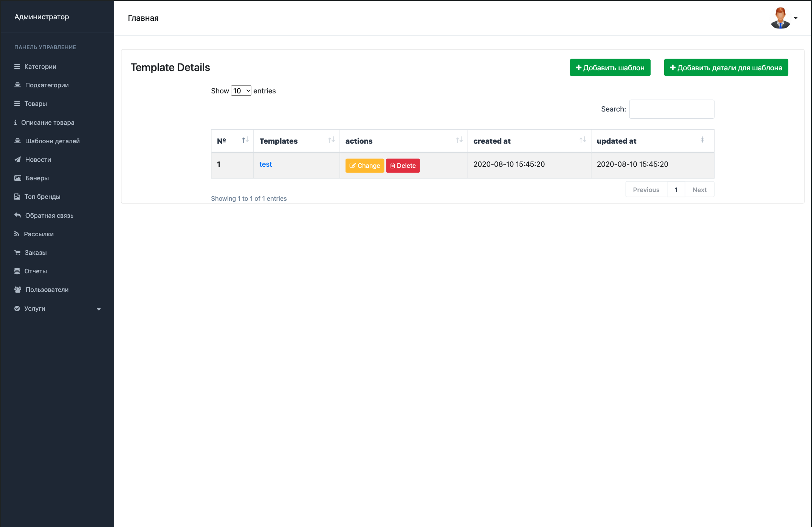This screenshot has height=527, width=812.
Task: Click the Услуги check circle icon
Action: [17, 308]
